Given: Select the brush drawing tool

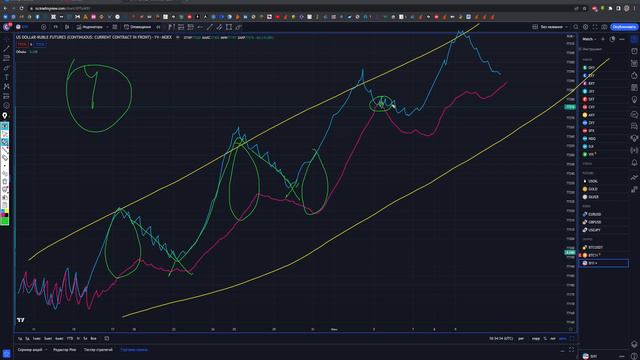Looking at the screenshot, I should [6, 67].
